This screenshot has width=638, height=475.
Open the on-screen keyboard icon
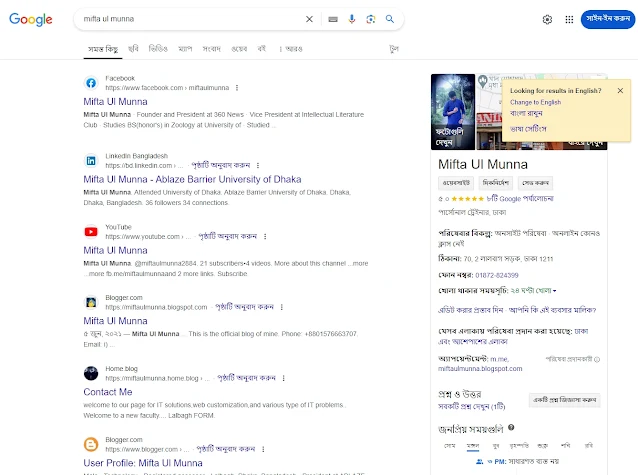(x=333, y=19)
